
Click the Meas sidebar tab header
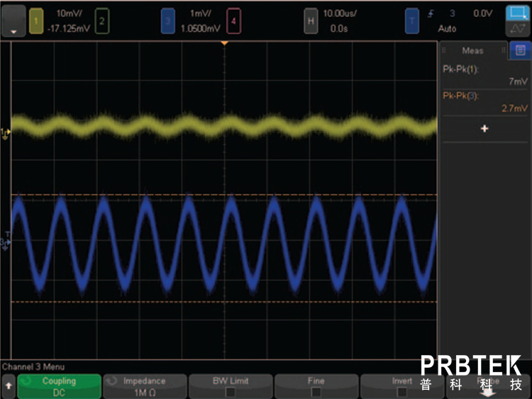tap(472, 50)
